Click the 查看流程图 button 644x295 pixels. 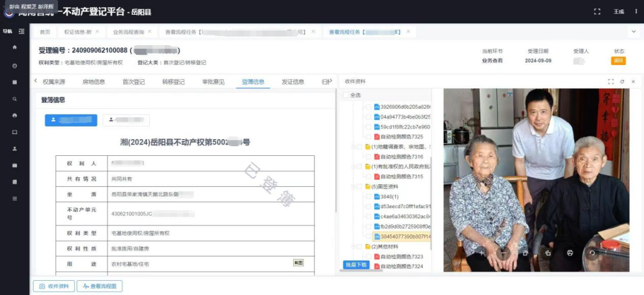pos(99,287)
